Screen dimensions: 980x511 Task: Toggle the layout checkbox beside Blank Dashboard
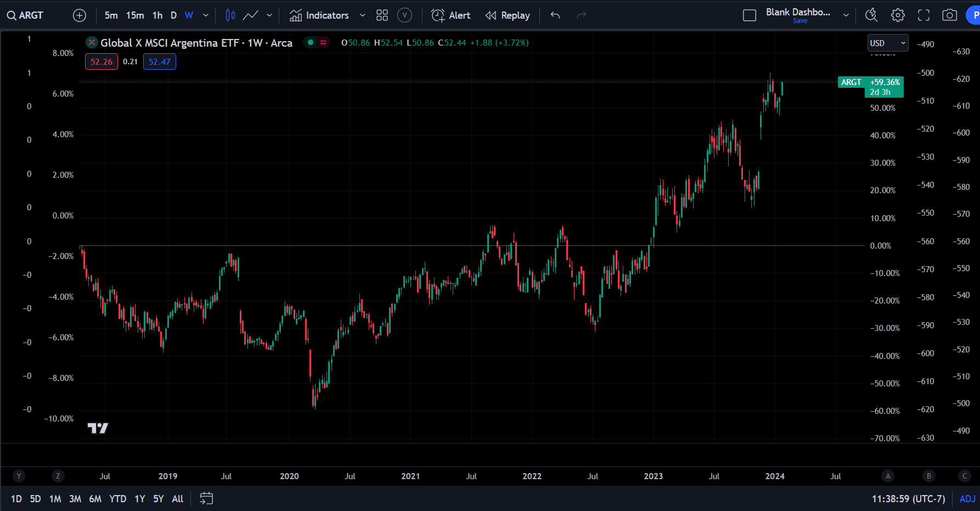click(x=750, y=15)
